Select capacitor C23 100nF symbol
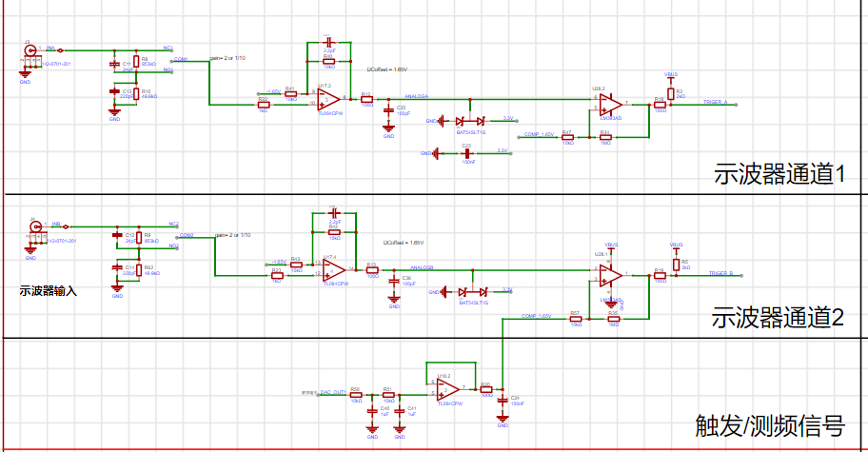Viewport: 868px width, 452px height. coord(467,153)
